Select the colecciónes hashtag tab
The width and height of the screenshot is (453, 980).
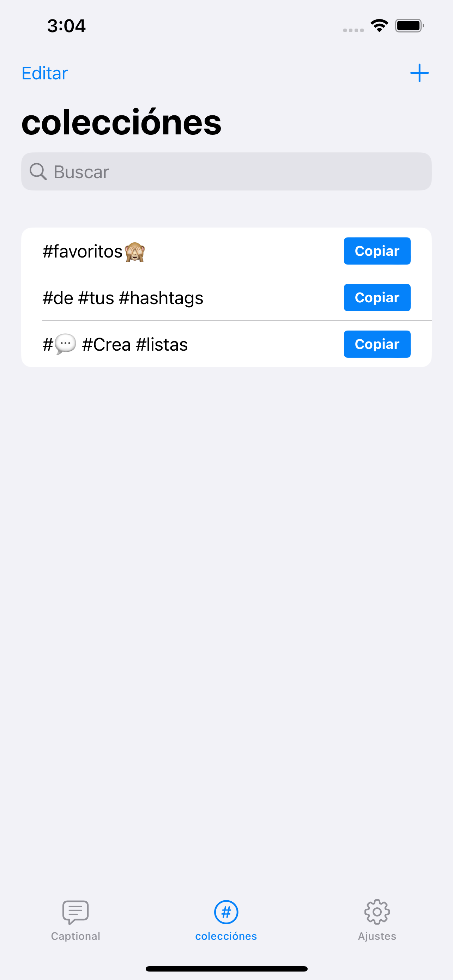[226, 920]
